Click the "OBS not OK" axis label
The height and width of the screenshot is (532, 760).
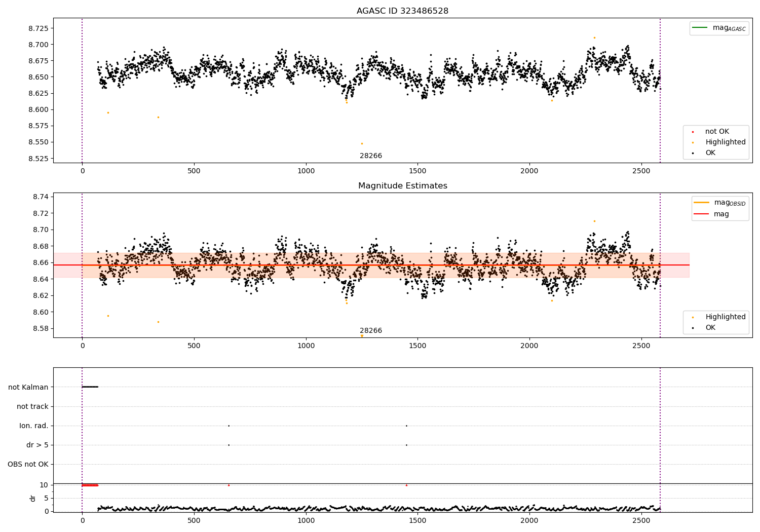[x=28, y=464]
